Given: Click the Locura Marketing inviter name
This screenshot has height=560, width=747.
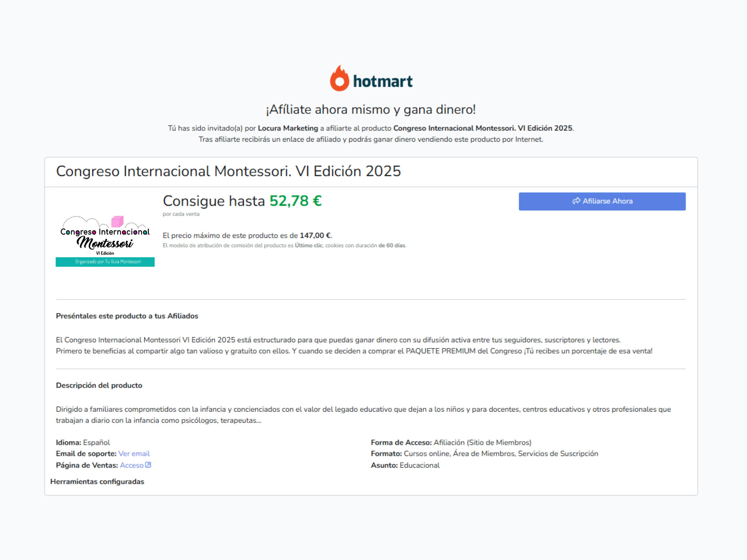Looking at the screenshot, I should pyautogui.click(x=288, y=128).
